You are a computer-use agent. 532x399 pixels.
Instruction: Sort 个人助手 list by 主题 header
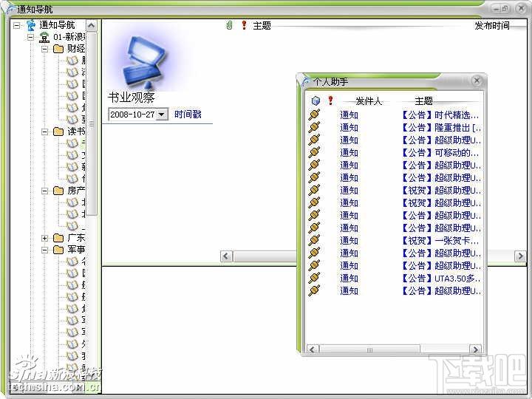pos(423,100)
